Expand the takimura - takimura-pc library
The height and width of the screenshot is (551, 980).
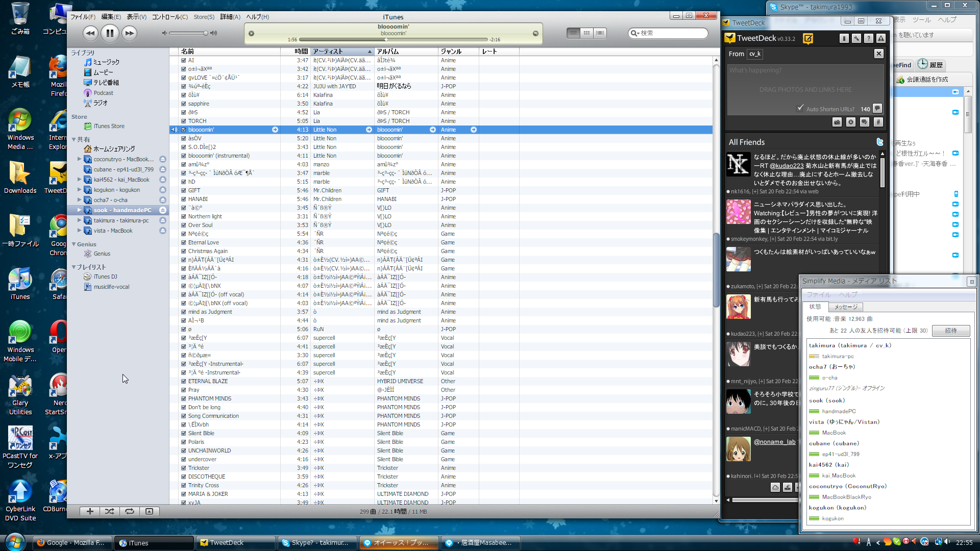point(79,220)
